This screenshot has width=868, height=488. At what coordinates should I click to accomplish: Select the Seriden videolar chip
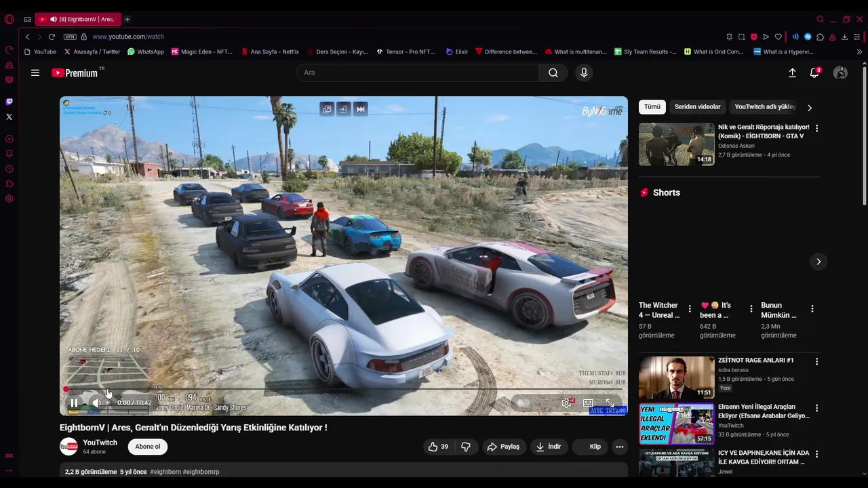pyautogui.click(x=697, y=106)
